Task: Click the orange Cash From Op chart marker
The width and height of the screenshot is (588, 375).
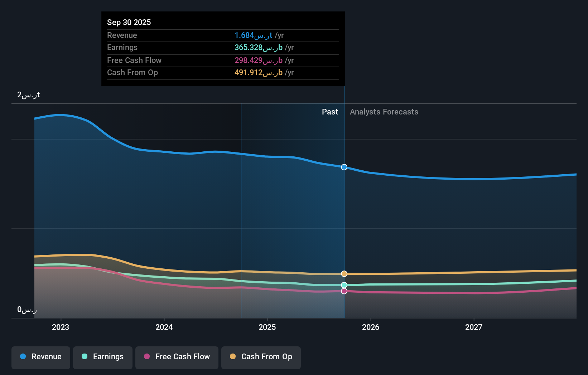Action: point(344,274)
